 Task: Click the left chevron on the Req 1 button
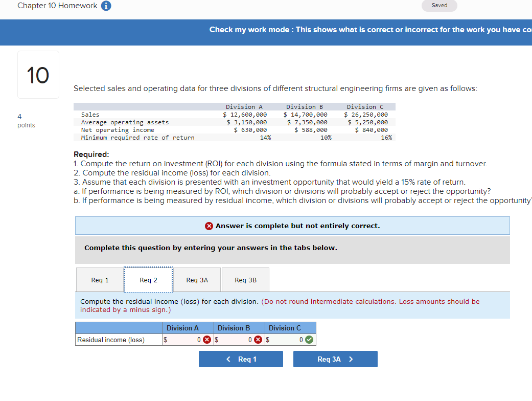pos(228,359)
